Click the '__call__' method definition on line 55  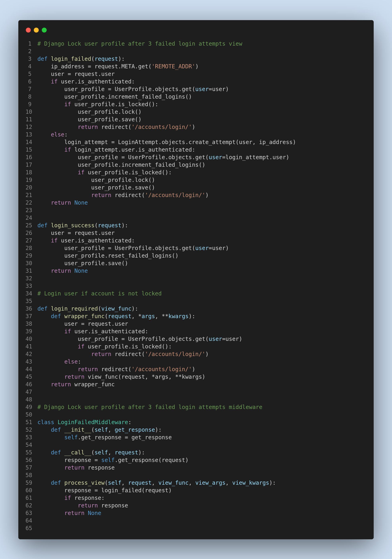(x=98, y=453)
